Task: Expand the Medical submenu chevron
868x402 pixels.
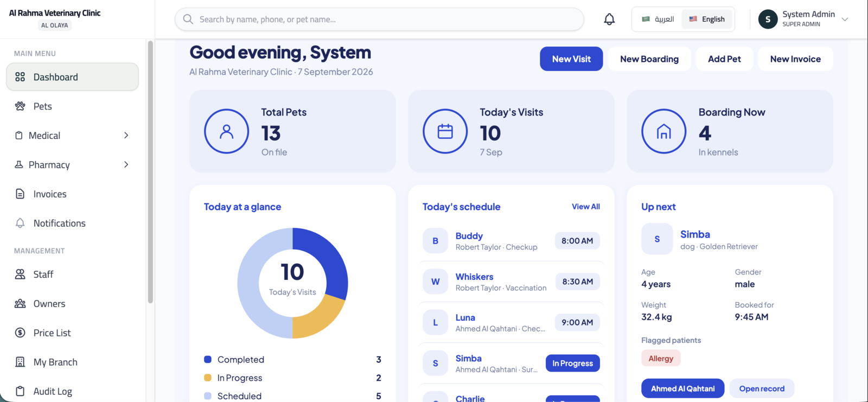Action: click(x=126, y=136)
